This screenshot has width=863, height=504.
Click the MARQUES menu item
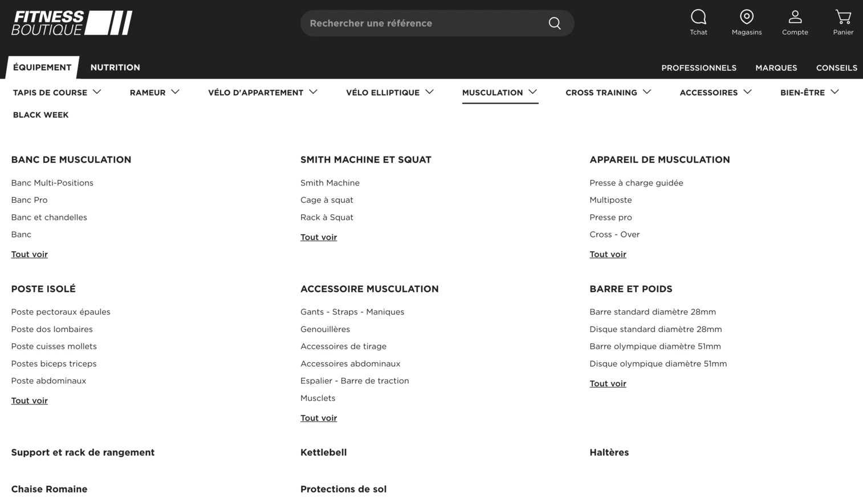click(776, 68)
